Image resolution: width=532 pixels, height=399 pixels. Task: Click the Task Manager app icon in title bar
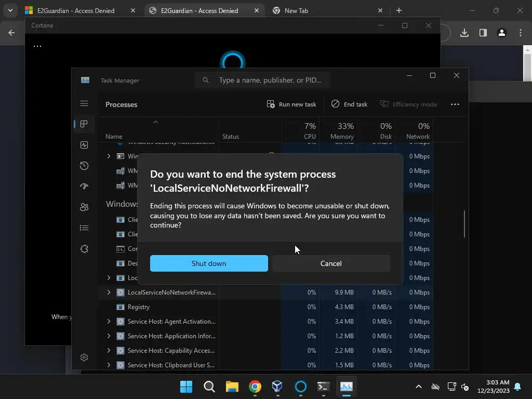click(85, 80)
